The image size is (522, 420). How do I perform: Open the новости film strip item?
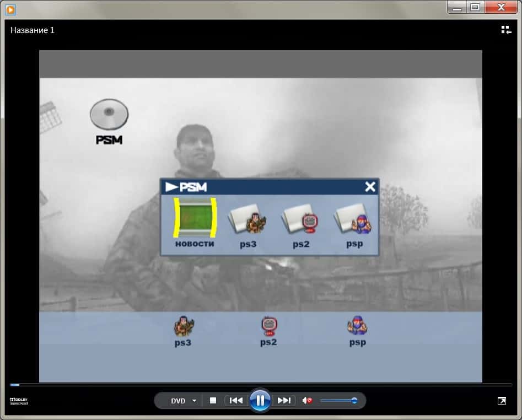click(x=195, y=222)
